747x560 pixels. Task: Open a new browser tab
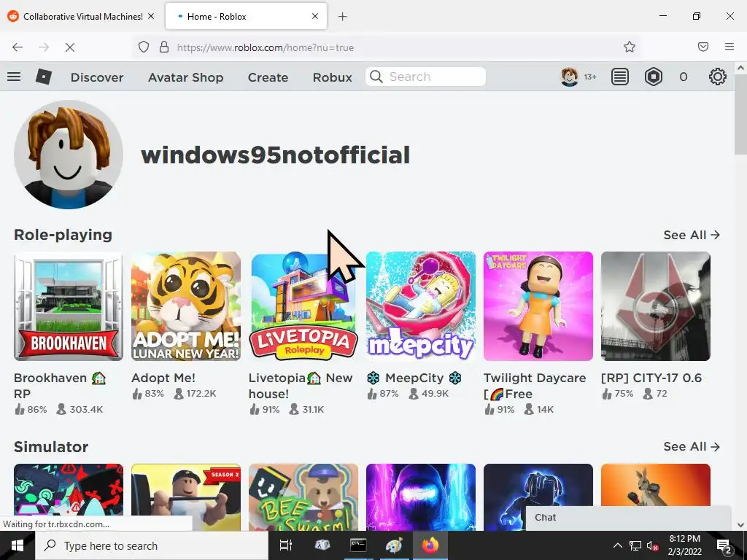tap(342, 17)
